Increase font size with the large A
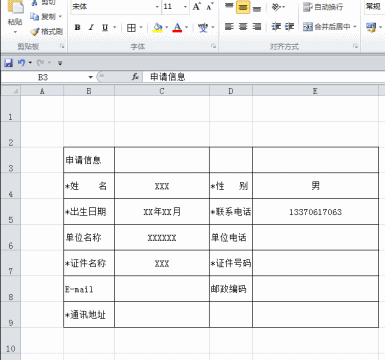The width and height of the screenshot is (385, 360). tap(197, 6)
